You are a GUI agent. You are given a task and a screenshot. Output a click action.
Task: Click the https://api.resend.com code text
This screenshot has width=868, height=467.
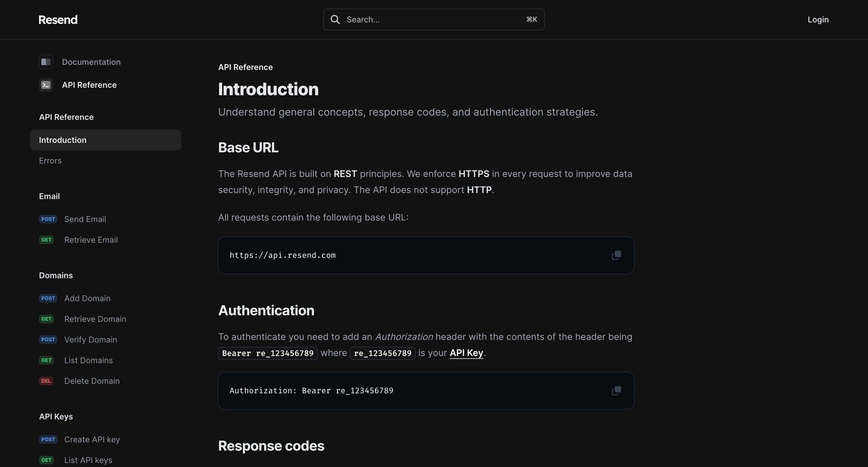pyautogui.click(x=282, y=255)
